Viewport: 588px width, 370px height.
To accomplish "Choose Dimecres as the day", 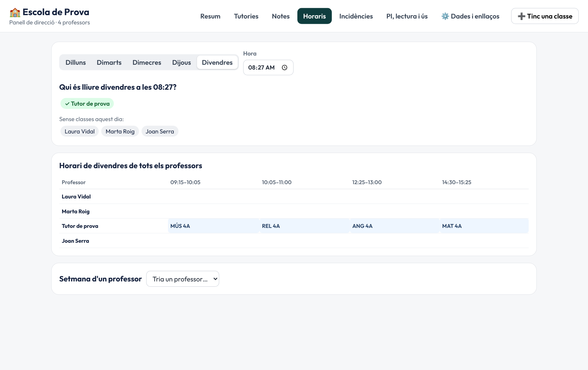I will tap(147, 63).
